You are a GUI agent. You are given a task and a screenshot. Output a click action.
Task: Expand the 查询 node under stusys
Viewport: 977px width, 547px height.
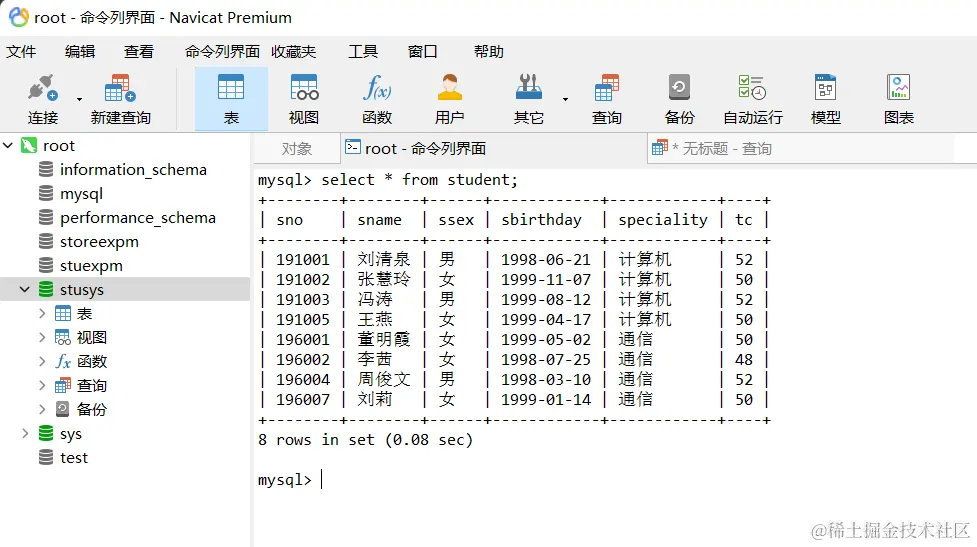pyautogui.click(x=42, y=386)
